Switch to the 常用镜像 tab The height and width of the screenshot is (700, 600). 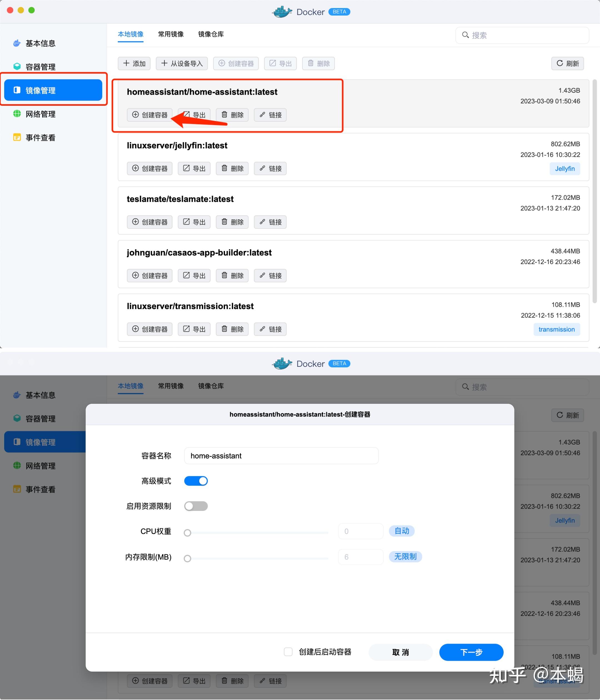(x=171, y=34)
